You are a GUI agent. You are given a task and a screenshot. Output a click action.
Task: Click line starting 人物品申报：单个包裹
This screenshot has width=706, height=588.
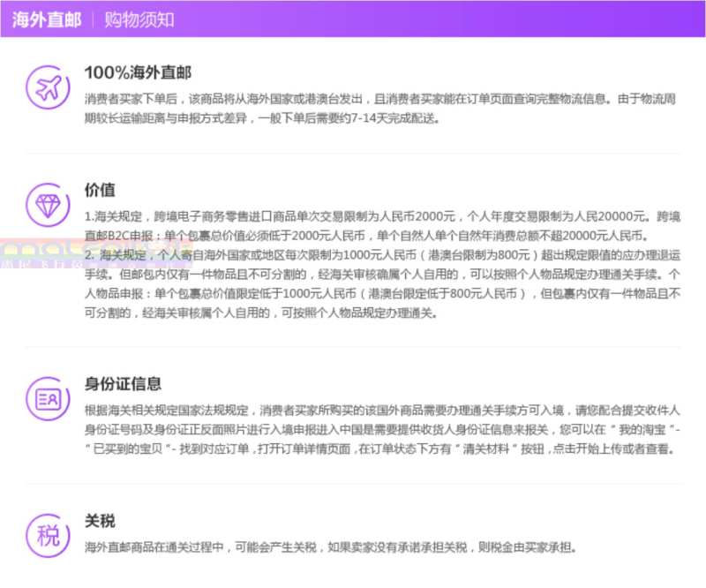point(382,294)
